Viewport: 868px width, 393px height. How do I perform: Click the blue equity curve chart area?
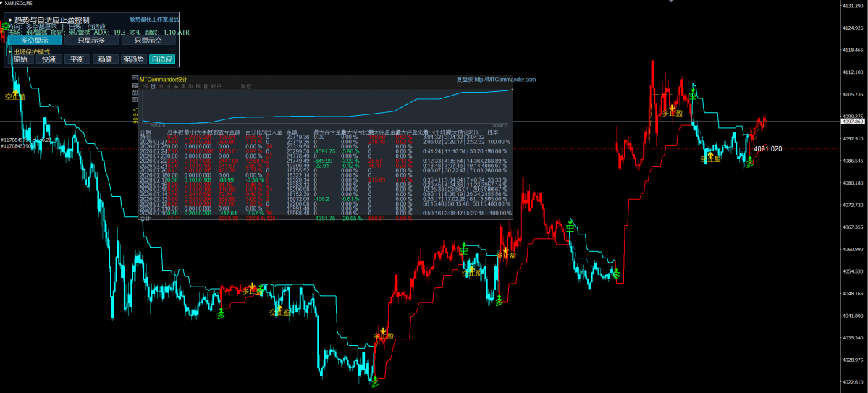tap(326, 107)
